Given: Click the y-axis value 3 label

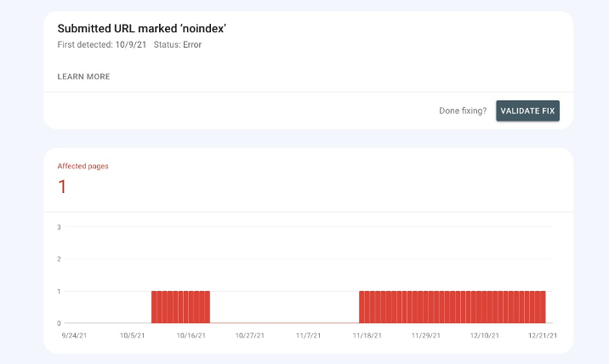Looking at the screenshot, I should 59,227.
